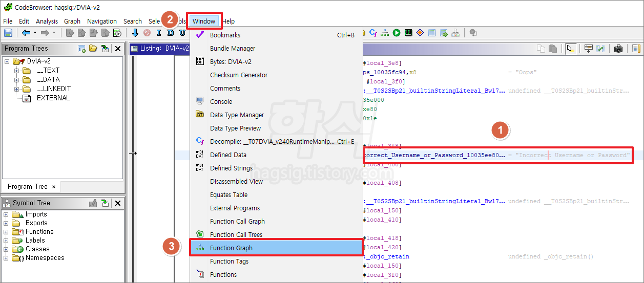
Task: Select Labels in the Symbol Tree
Action: tap(35, 241)
